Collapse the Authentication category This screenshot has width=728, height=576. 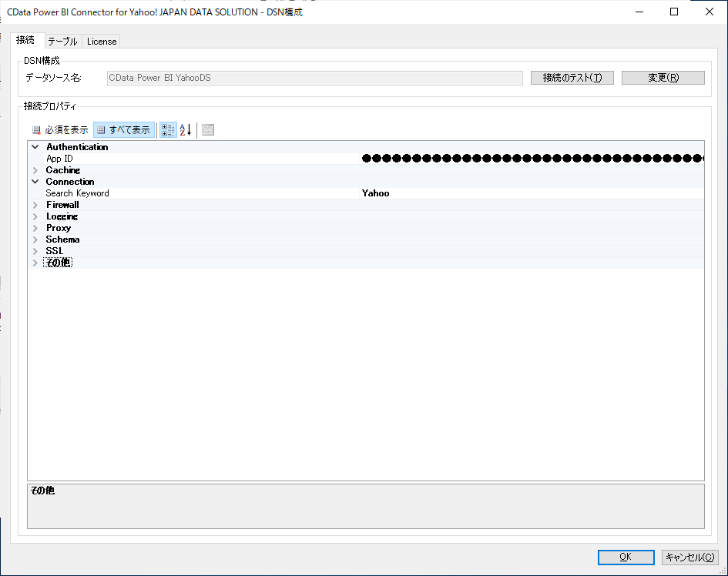point(35,146)
